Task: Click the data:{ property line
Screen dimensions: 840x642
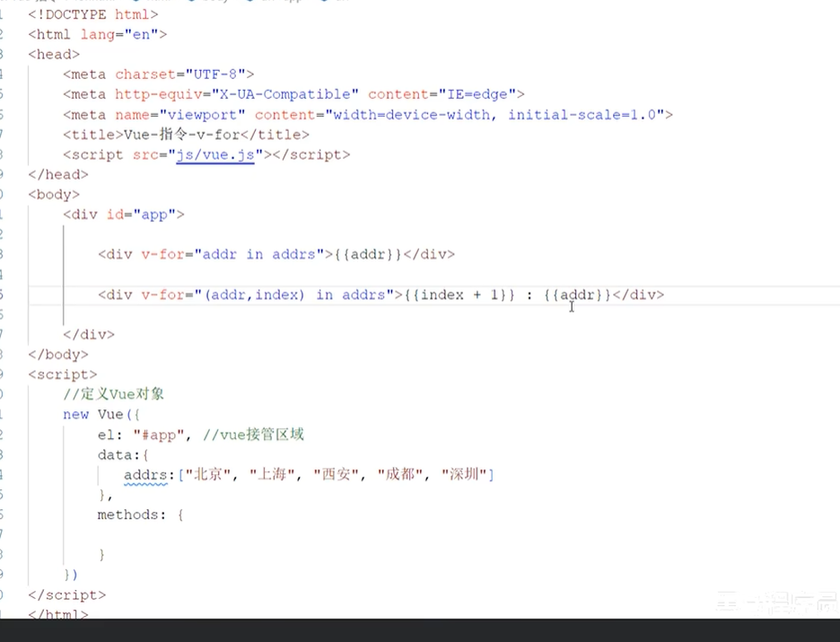Action: point(123,455)
